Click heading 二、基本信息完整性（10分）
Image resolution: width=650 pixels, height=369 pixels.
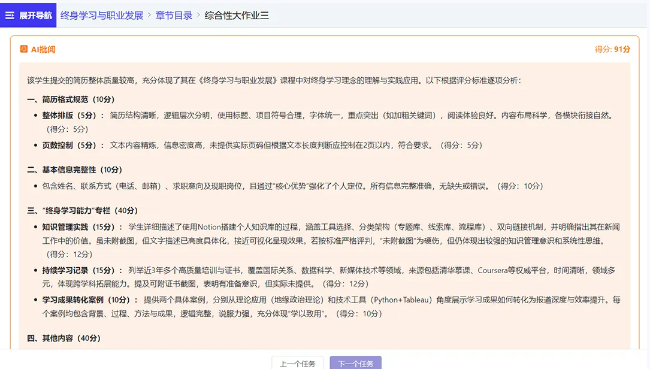point(75,170)
